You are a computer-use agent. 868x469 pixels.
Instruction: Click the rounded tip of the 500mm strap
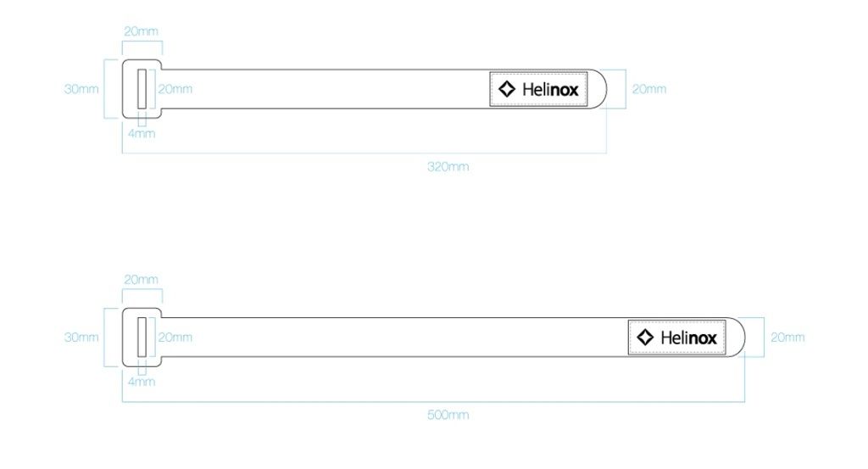736,338
